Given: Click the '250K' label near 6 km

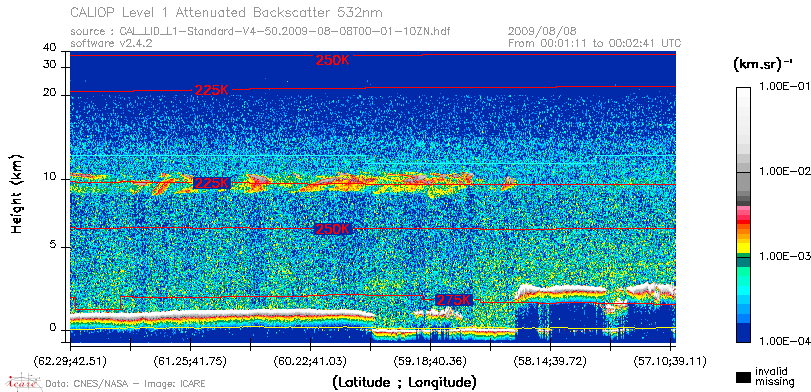Looking at the screenshot, I should [x=333, y=230].
